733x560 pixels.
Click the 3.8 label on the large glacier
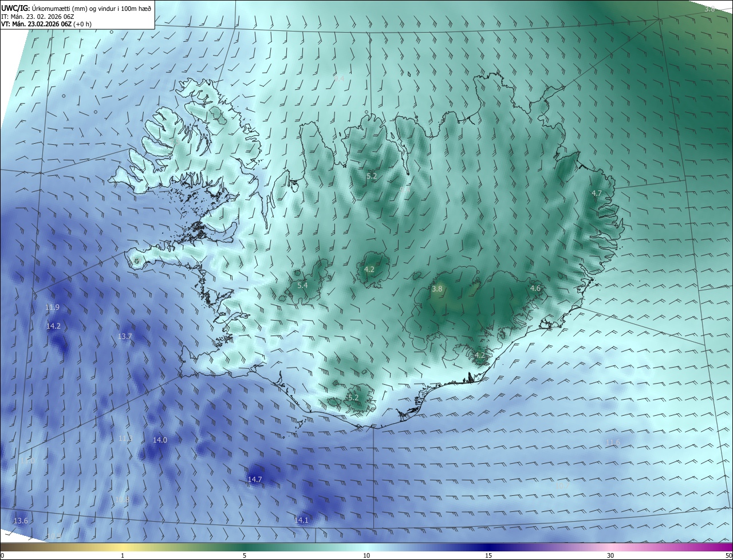(x=437, y=289)
